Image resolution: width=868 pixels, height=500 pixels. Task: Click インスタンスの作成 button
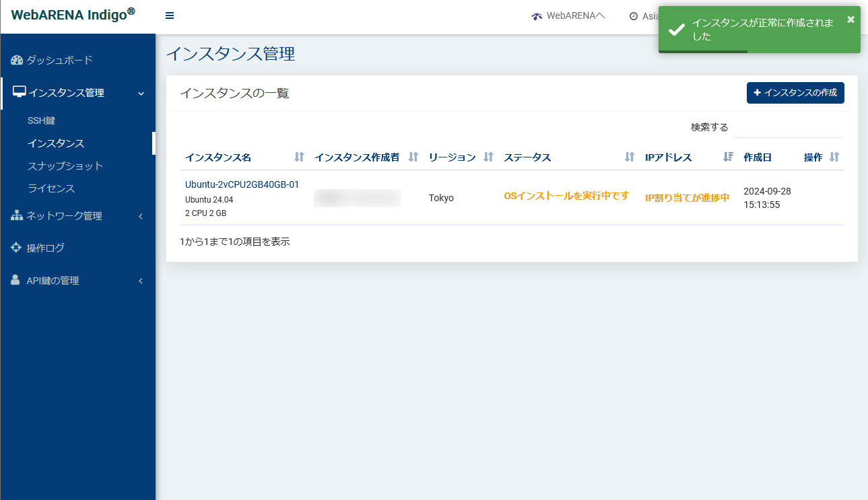pyautogui.click(x=795, y=93)
